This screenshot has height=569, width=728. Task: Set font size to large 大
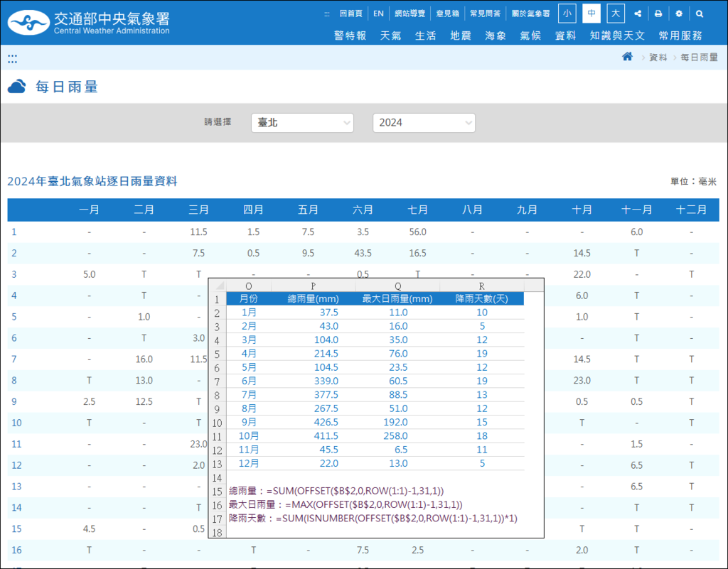[x=616, y=13]
